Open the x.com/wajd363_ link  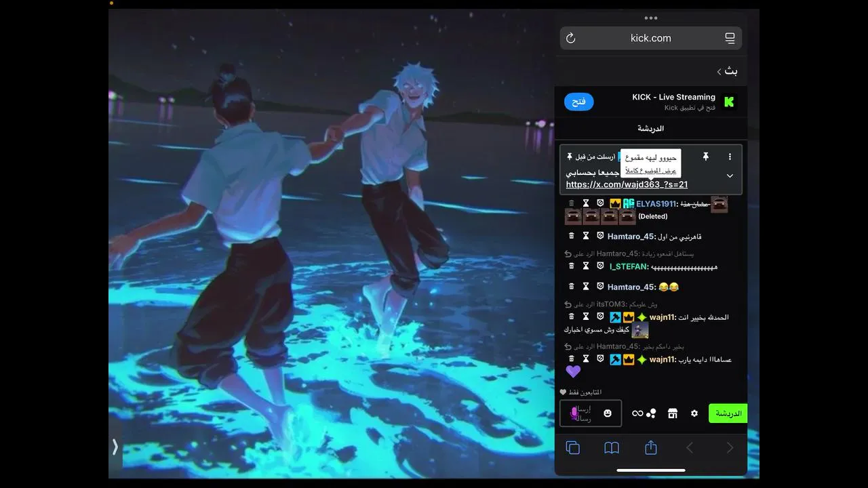(627, 184)
